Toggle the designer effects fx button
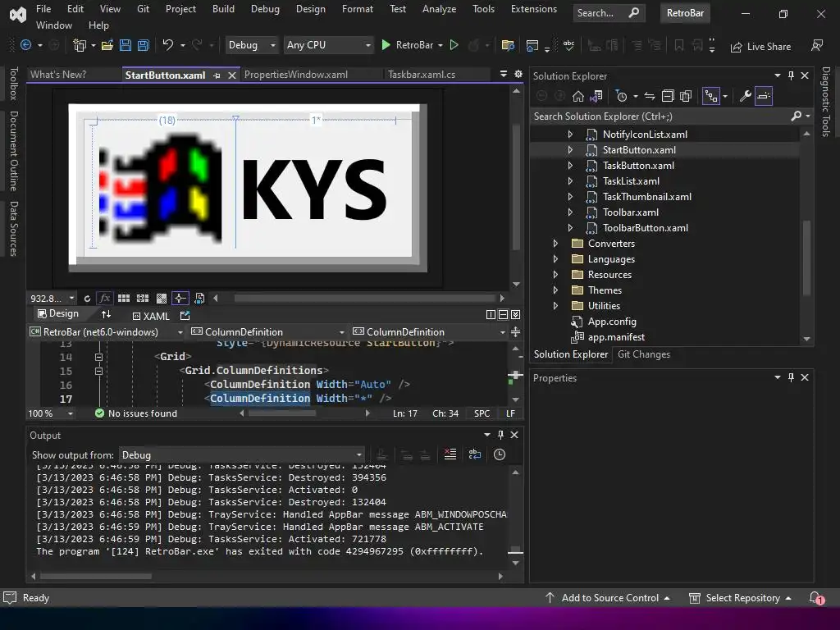This screenshot has height=630, width=840. pyautogui.click(x=104, y=299)
